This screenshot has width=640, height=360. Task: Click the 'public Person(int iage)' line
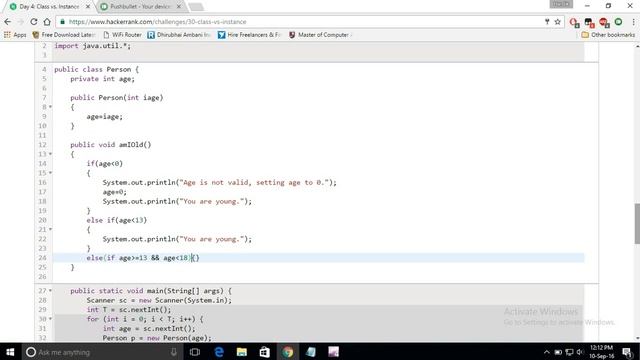tap(117, 98)
